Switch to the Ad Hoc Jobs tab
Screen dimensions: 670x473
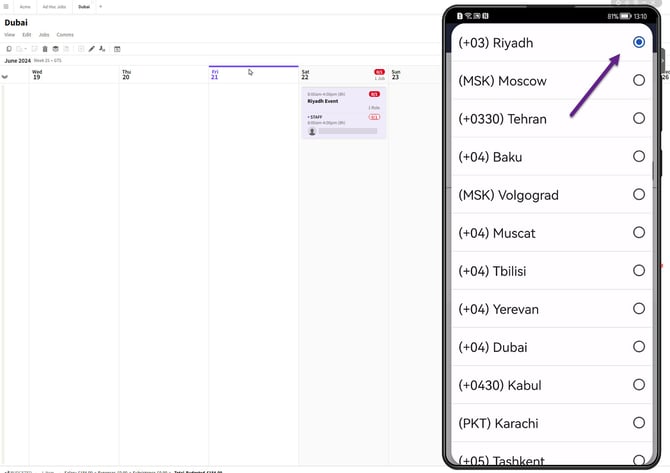coord(54,7)
